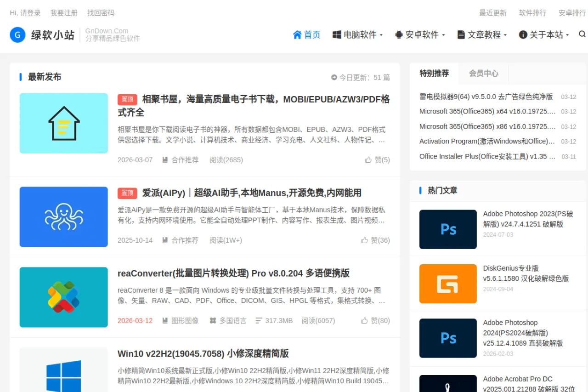
Task: Click the house thumbnail of 相聚书屋 article
Action: coord(63,123)
